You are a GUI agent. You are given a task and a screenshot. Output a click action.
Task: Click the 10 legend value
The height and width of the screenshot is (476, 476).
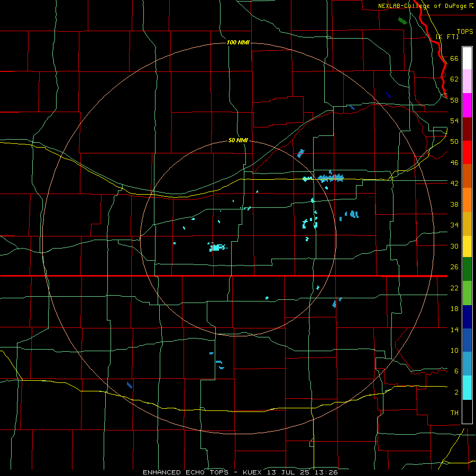point(454,350)
